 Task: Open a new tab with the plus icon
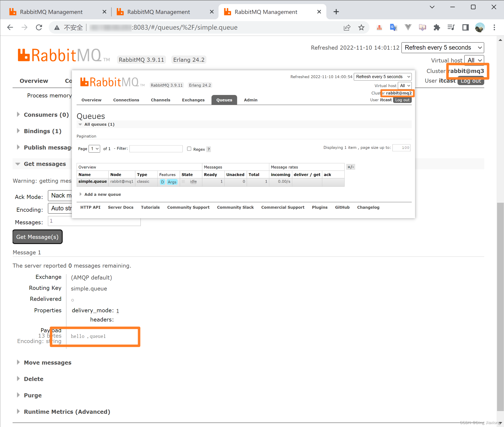[x=336, y=12]
